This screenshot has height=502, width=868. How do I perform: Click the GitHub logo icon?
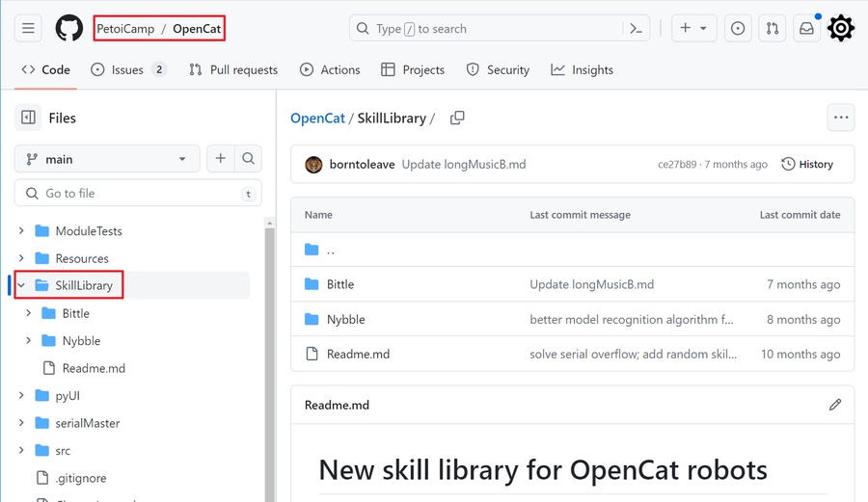[68, 28]
